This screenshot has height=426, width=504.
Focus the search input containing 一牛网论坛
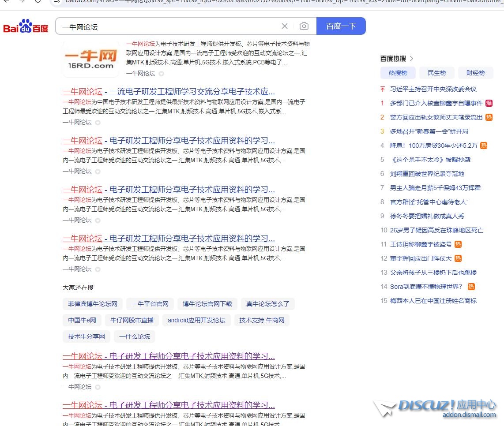tap(168, 26)
